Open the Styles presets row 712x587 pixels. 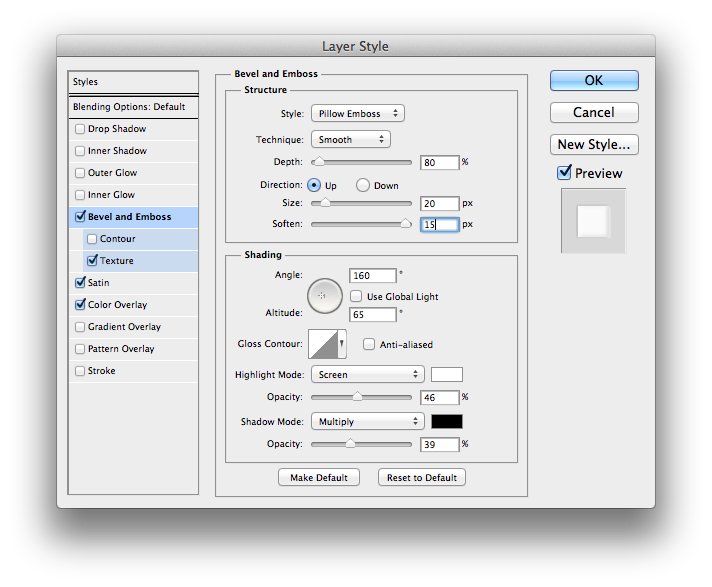[134, 82]
